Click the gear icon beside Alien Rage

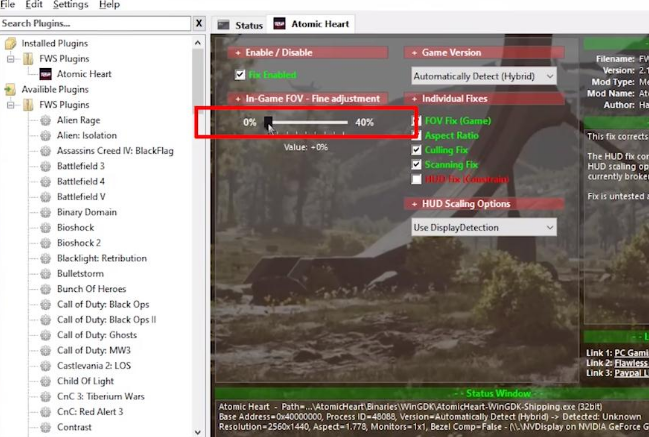click(46, 120)
